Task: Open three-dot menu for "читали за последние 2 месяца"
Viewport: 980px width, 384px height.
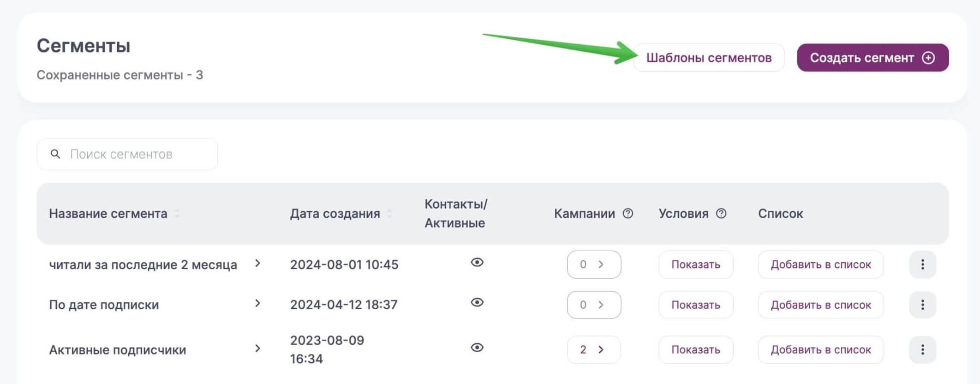Action: point(922,264)
